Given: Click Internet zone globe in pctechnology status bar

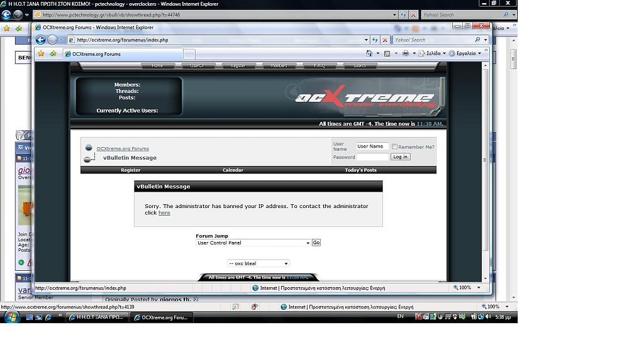Looking at the screenshot, I should (x=284, y=307).
